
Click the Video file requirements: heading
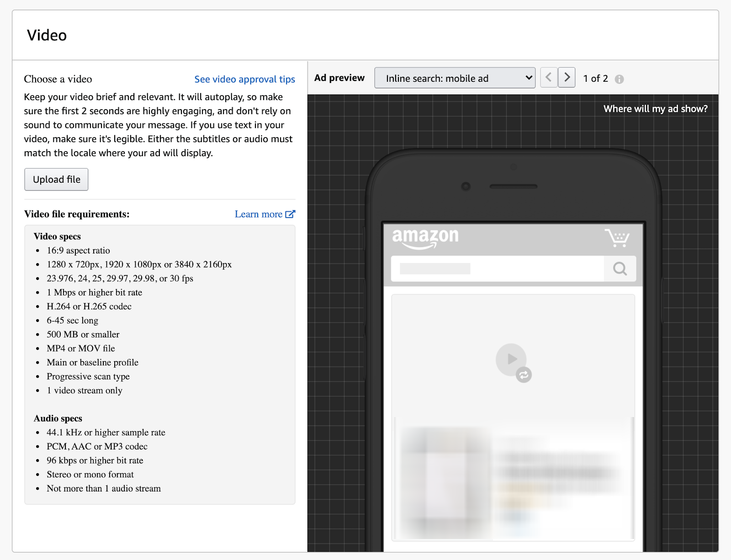pyautogui.click(x=77, y=214)
